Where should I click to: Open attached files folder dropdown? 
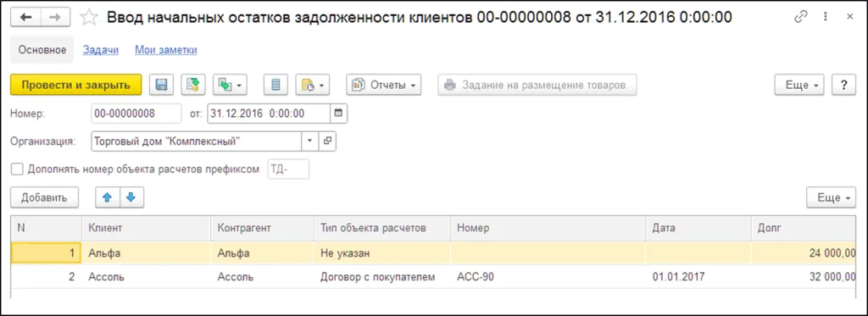click(313, 86)
